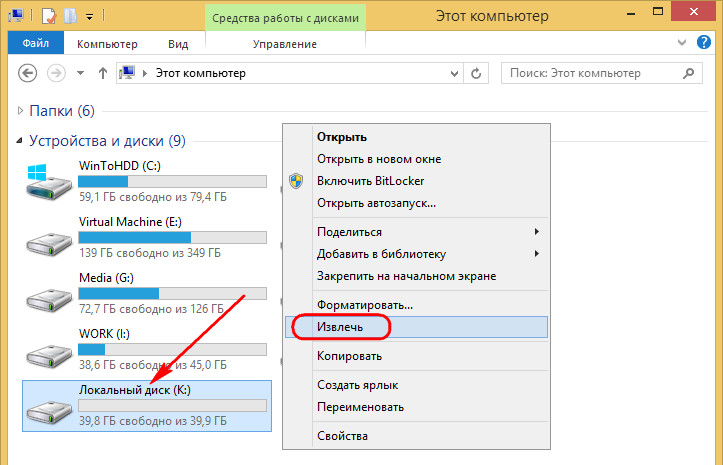The image size is (723, 465).
Task: Choose Переименовать in the context menu
Action: pos(416,407)
